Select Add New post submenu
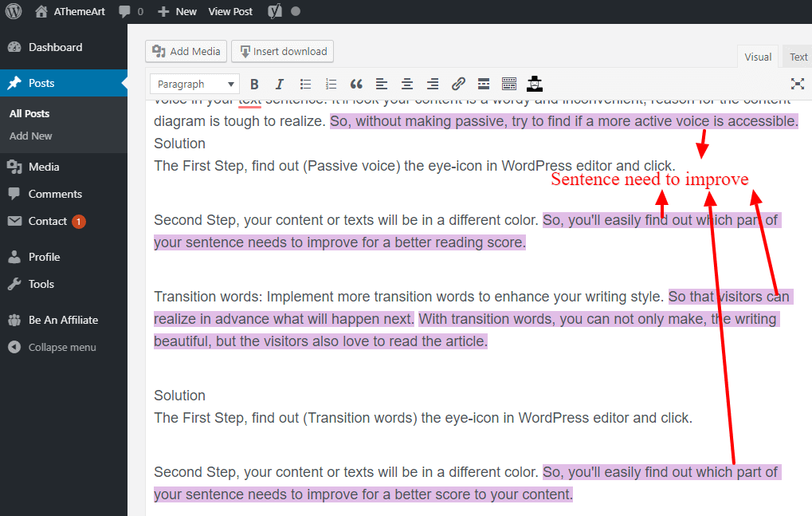Image resolution: width=812 pixels, height=516 pixels. click(x=30, y=136)
